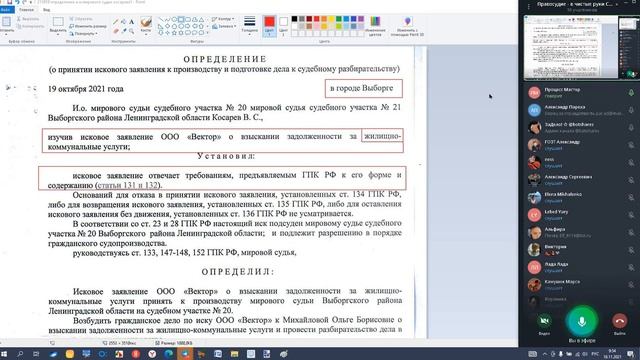Open the Windows Start menu
The width and height of the screenshot is (640, 360).
[x=4, y=354]
